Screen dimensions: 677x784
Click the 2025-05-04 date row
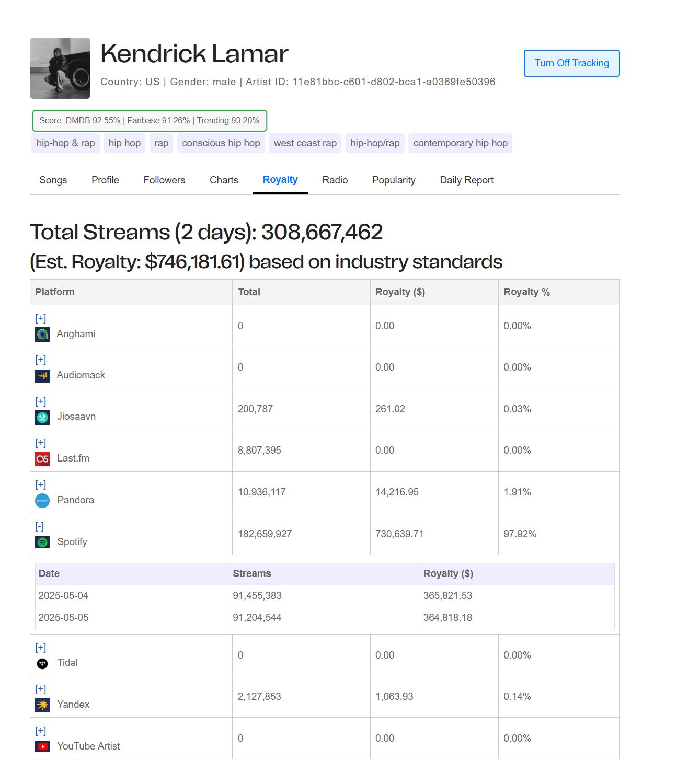click(325, 596)
